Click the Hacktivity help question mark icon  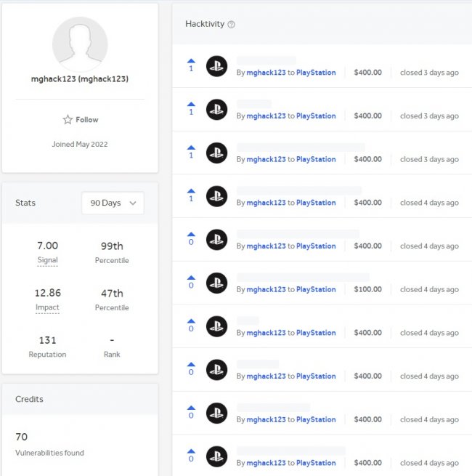pos(231,24)
